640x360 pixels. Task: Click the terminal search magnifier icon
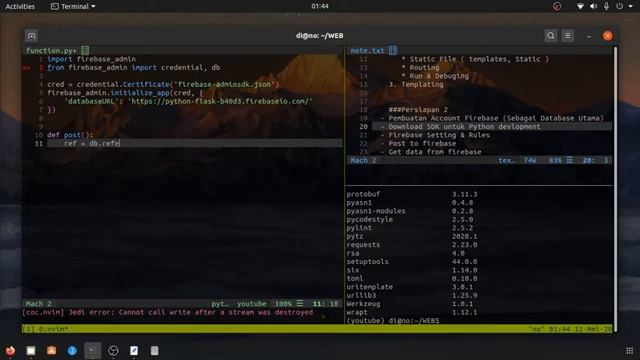pyautogui.click(x=551, y=36)
